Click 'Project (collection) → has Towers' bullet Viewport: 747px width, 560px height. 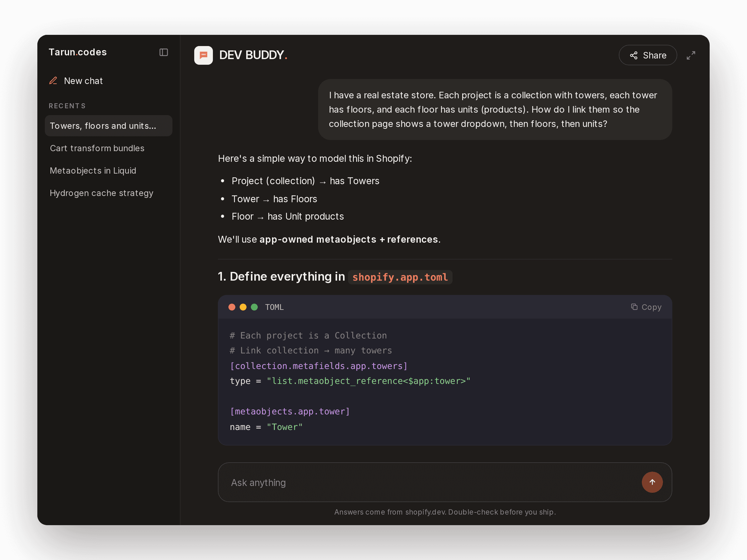pyautogui.click(x=305, y=181)
